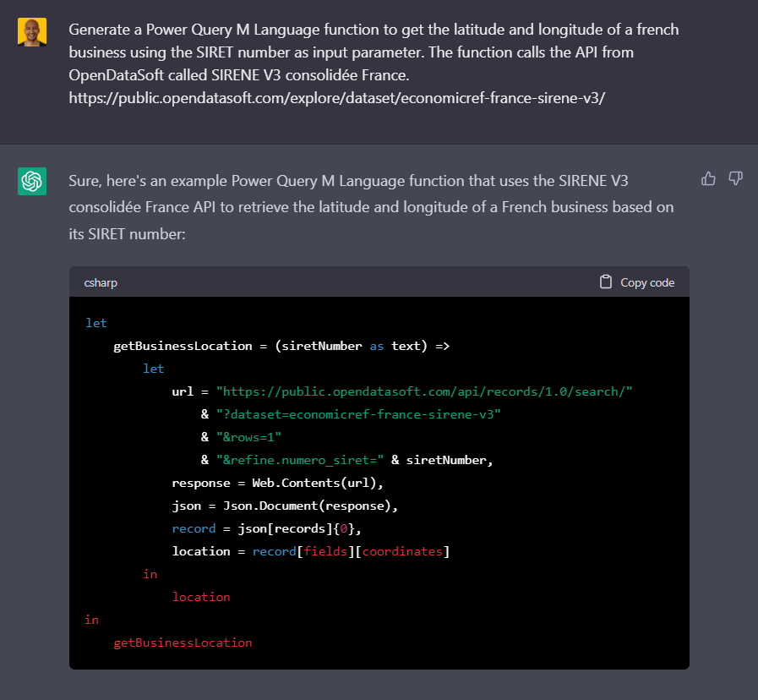The width and height of the screenshot is (758, 700).
Task: Click the 'json = Json.Document(response),' line
Action: click(x=285, y=506)
